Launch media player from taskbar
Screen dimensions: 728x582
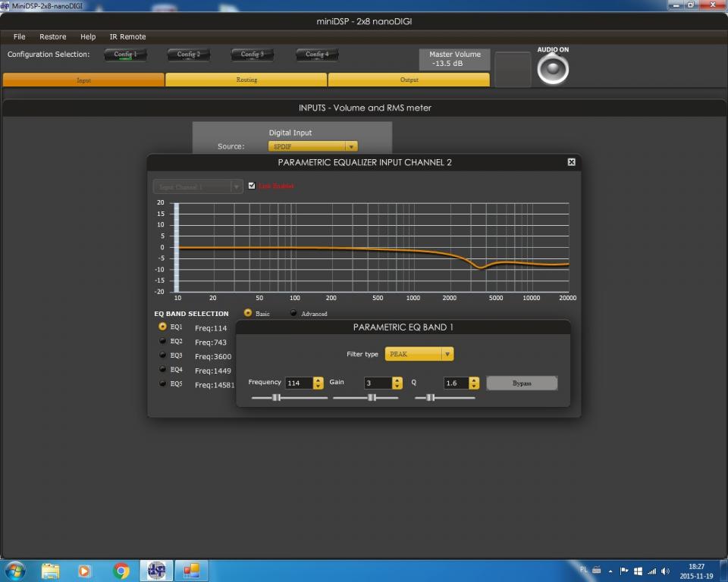pos(84,571)
